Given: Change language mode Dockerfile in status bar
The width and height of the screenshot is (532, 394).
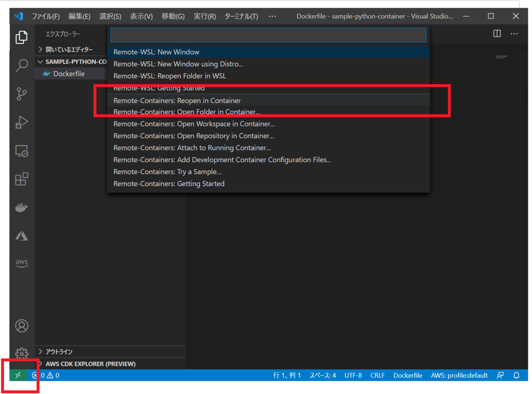Looking at the screenshot, I should [407, 375].
